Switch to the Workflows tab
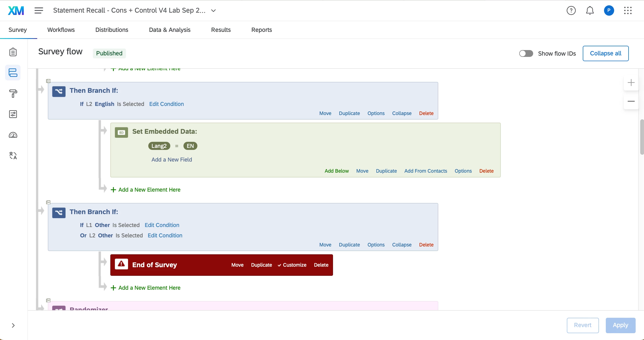644x340 pixels. pyautogui.click(x=61, y=30)
